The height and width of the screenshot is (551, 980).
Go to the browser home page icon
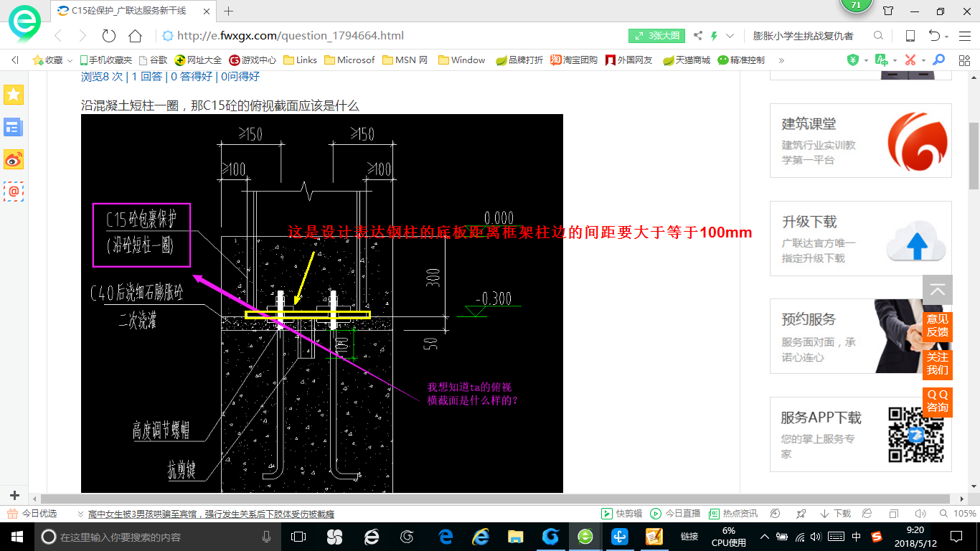click(135, 36)
